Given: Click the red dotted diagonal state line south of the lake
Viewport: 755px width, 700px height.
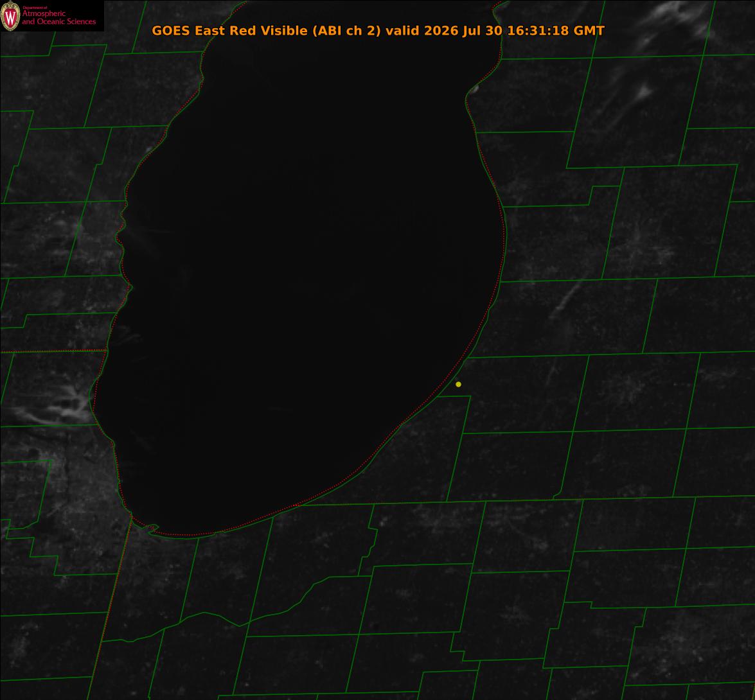Looking at the screenshot, I should click(x=111, y=606).
